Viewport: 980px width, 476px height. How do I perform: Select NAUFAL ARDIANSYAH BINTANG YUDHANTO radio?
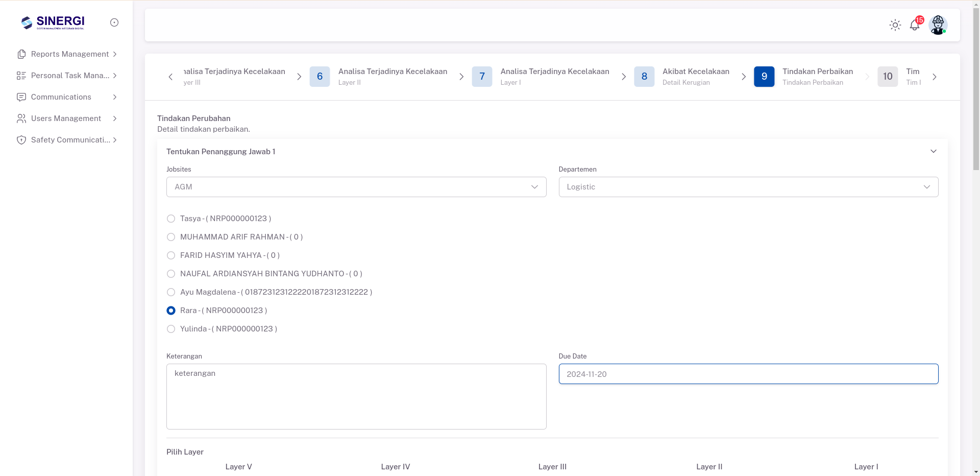pyautogui.click(x=171, y=274)
